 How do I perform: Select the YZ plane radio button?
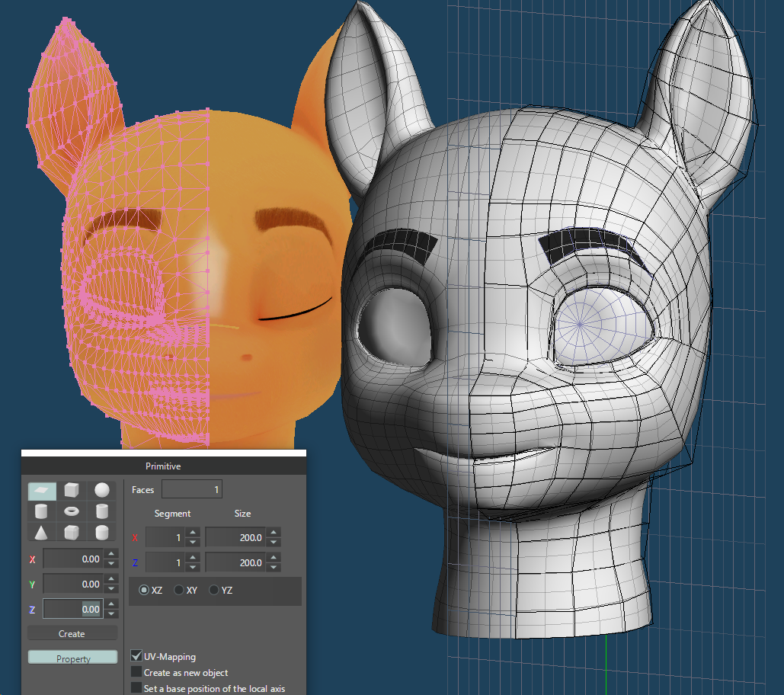(x=214, y=590)
